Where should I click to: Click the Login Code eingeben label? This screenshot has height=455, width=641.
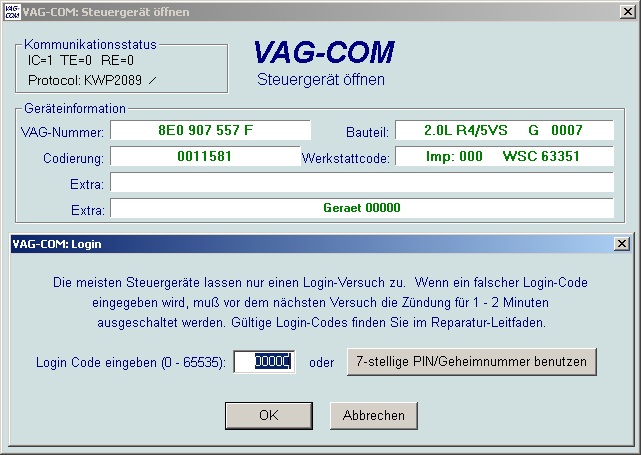[x=130, y=362]
